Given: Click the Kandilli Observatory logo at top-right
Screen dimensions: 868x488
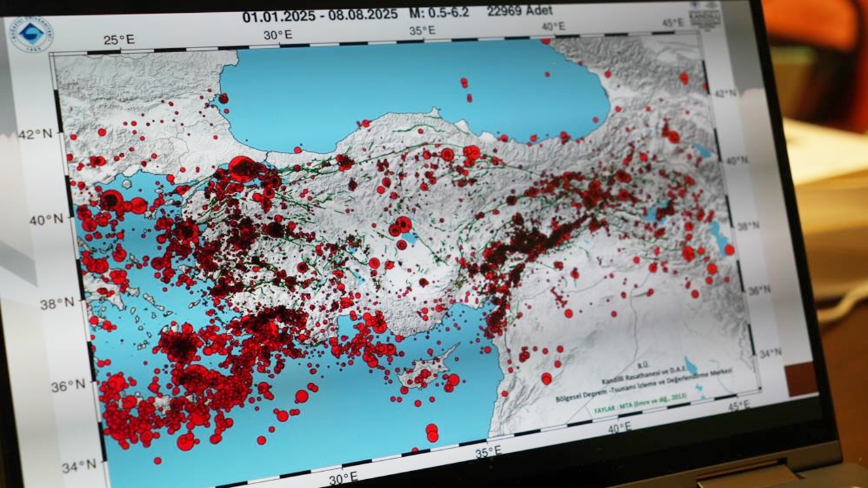Looking at the screenshot, I should click(x=705, y=18).
